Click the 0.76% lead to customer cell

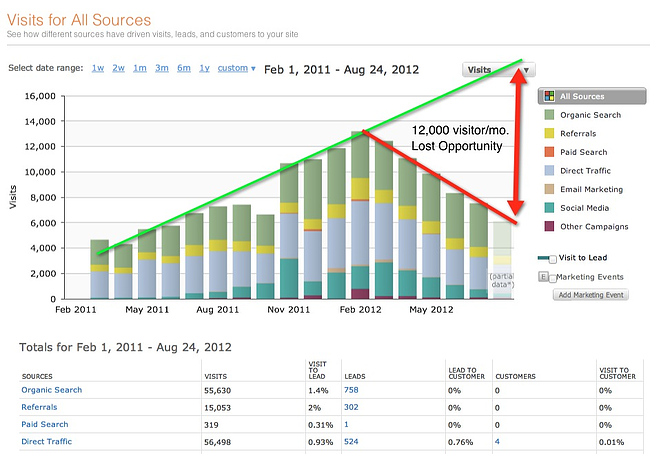pyautogui.click(x=460, y=442)
